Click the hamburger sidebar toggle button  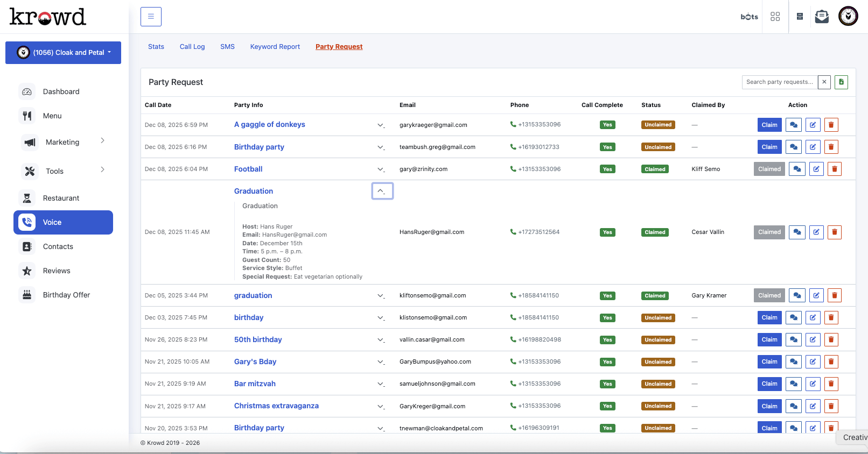(x=151, y=17)
